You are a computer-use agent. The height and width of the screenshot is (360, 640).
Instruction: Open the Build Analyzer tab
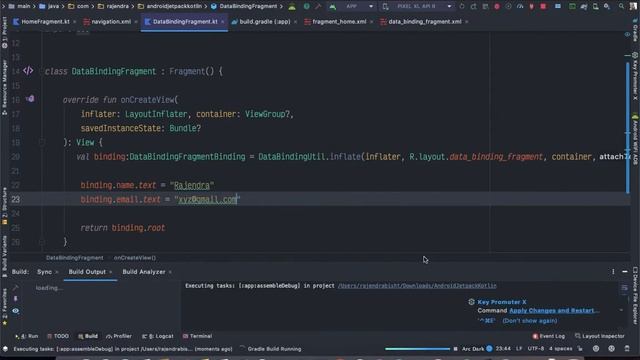tap(144, 272)
